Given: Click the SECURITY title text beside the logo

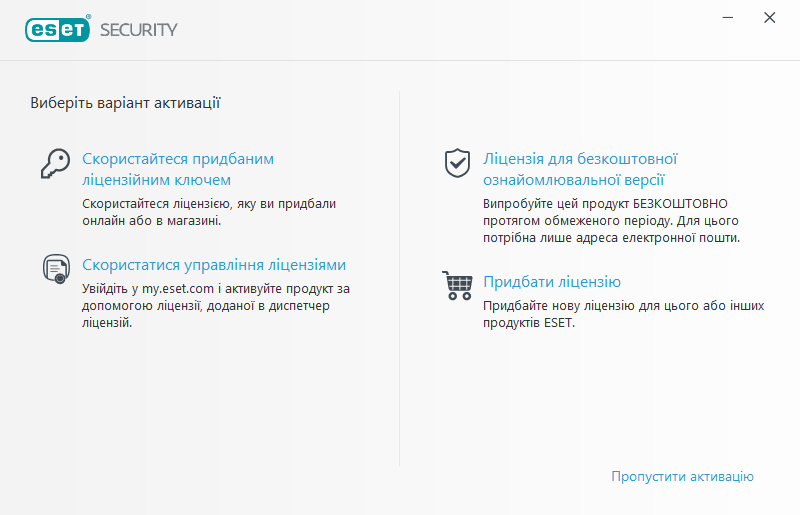Looking at the screenshot, I should (x=138, y=30).
